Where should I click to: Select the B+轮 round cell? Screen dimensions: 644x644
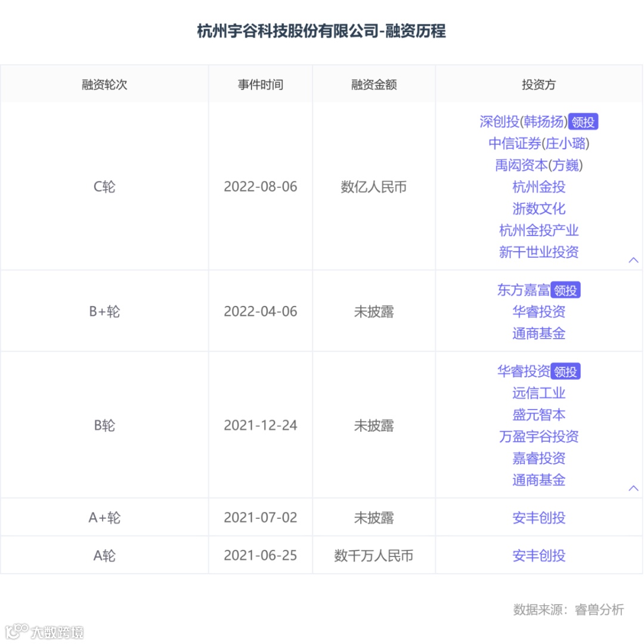104,312
